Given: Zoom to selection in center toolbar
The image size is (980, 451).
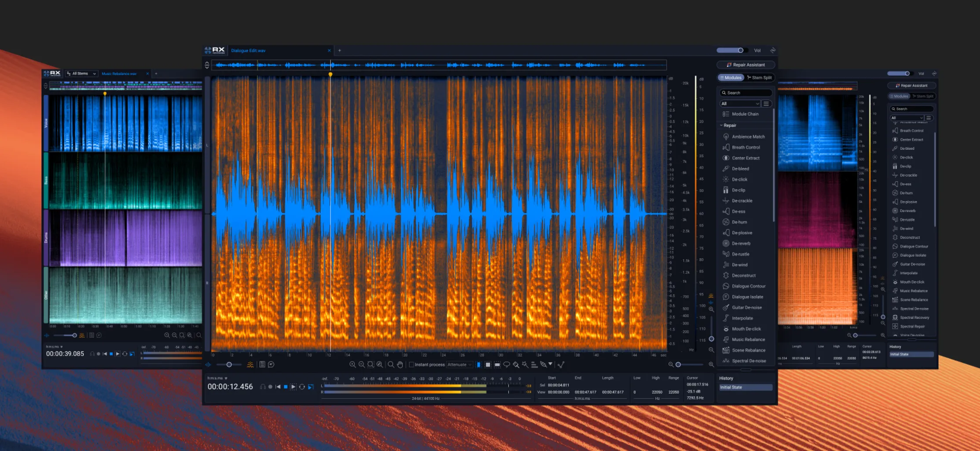Looking at the screenshot, I should [371, 365].
